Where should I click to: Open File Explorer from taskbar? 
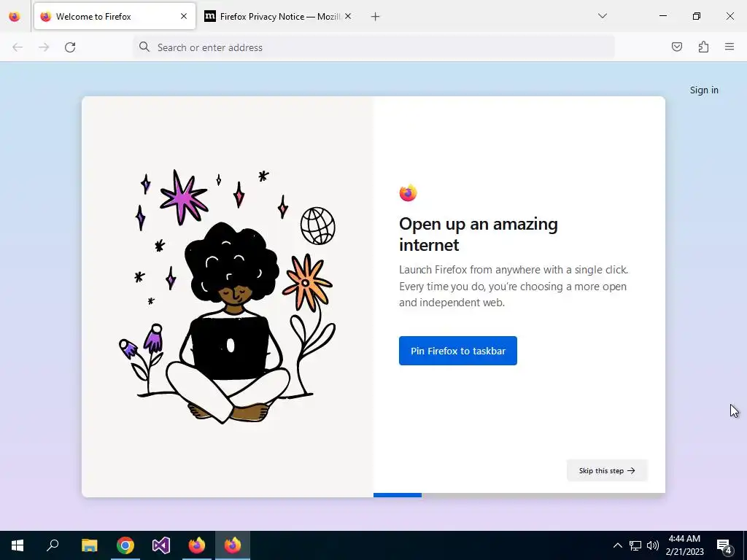pyautogui.click(x=89, y=545)
